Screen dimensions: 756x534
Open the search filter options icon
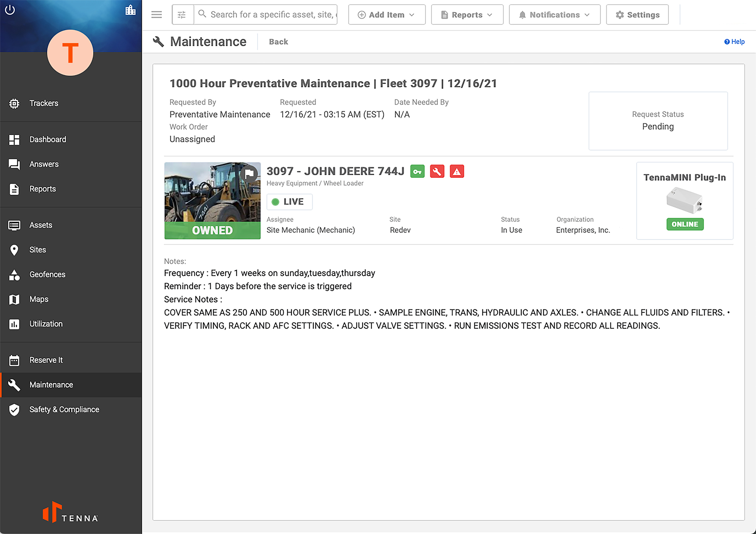click(x=182, y=15)
